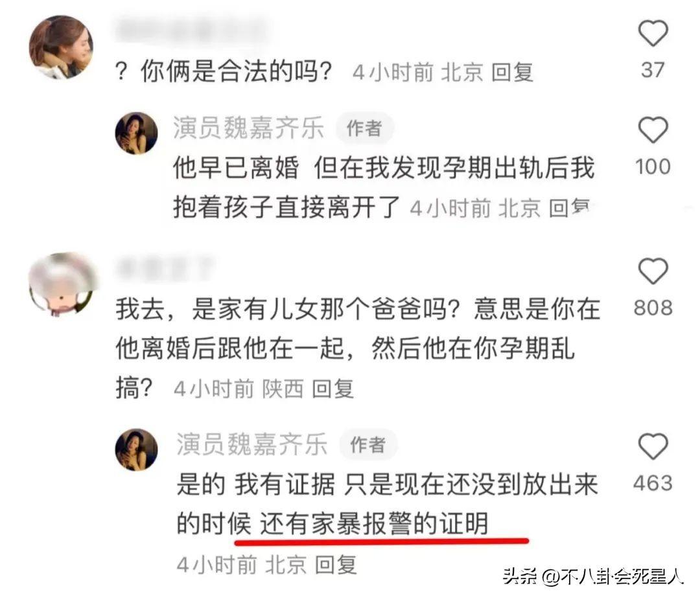
Task: Like the author's reply with 463 likes
Action: tap(653, 446)
